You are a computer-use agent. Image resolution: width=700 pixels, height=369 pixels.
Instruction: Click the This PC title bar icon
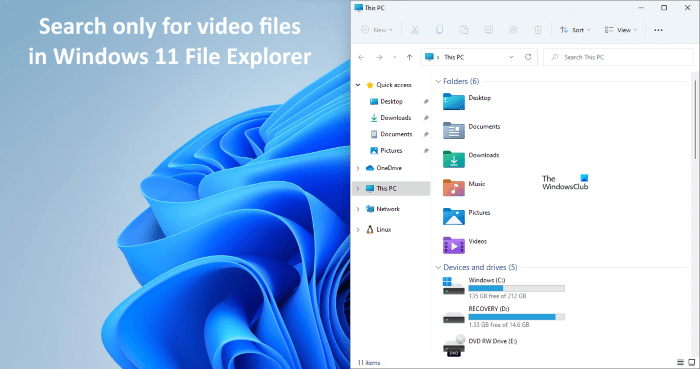coord(358,8)
